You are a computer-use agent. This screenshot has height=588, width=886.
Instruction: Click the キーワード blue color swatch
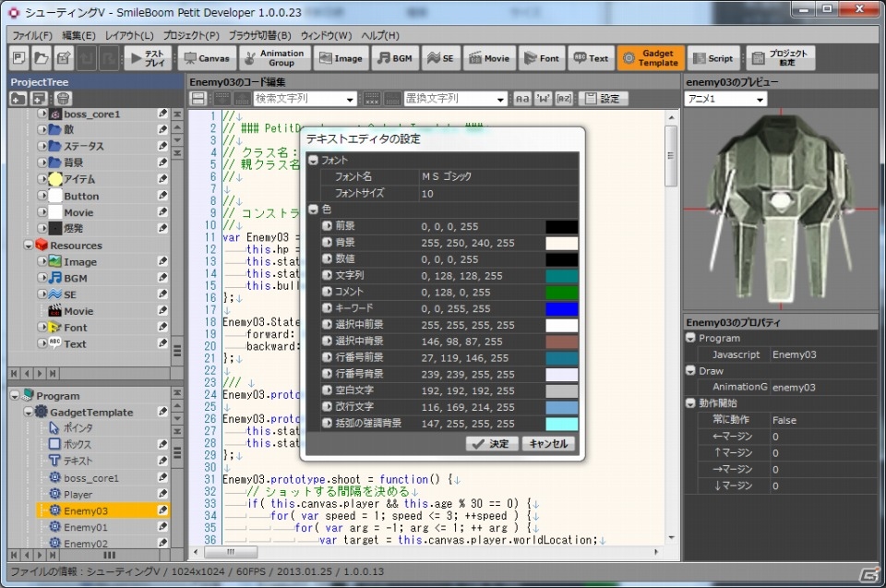562,308
